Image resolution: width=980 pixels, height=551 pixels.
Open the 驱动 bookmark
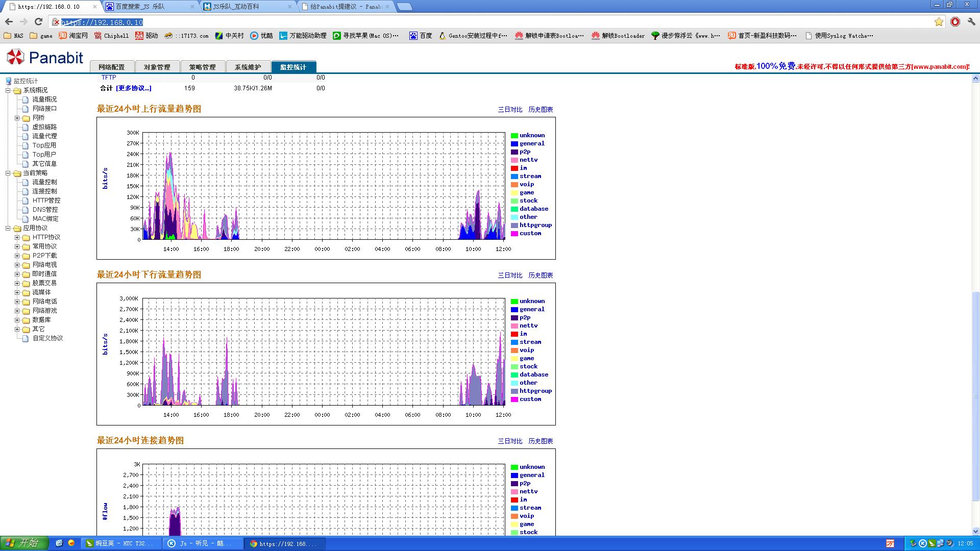pyautogui.click(x=146, y=36)
